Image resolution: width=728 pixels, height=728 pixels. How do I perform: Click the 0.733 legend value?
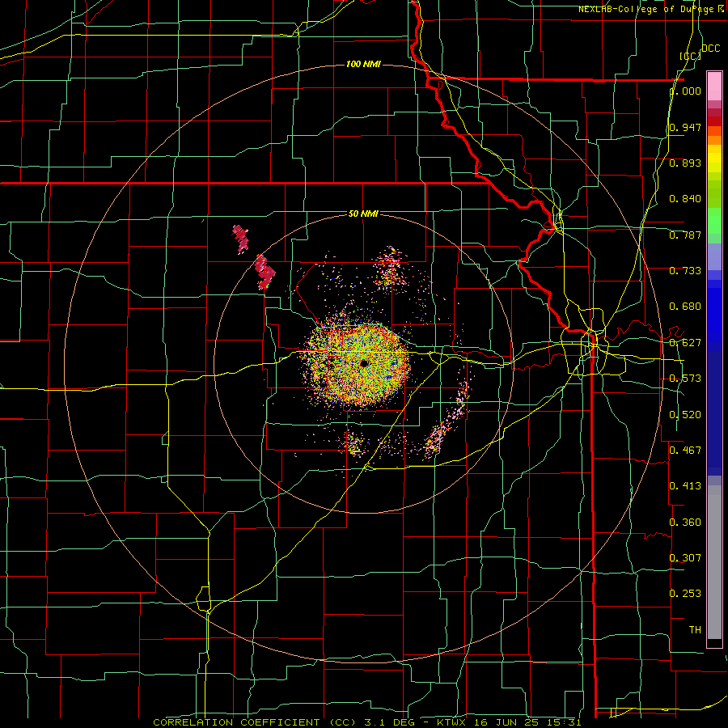click(x=685, y=271)
